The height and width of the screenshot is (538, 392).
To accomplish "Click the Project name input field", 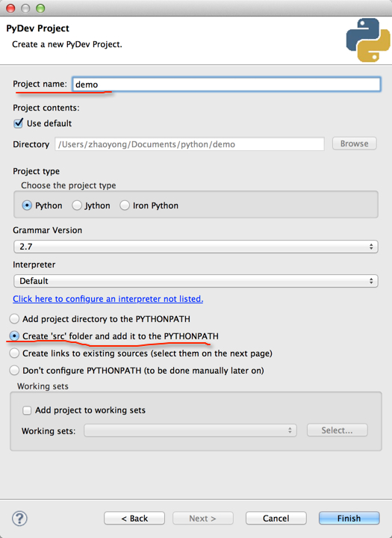I will [x=226, y=84].
